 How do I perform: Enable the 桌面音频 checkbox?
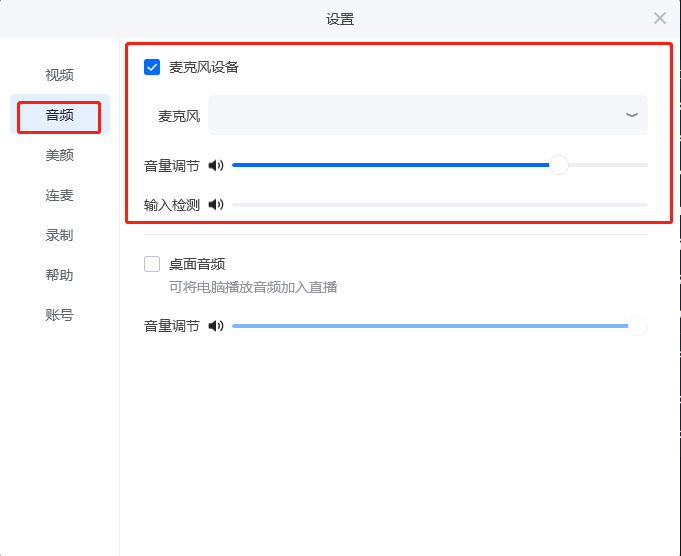click(152, 264)
